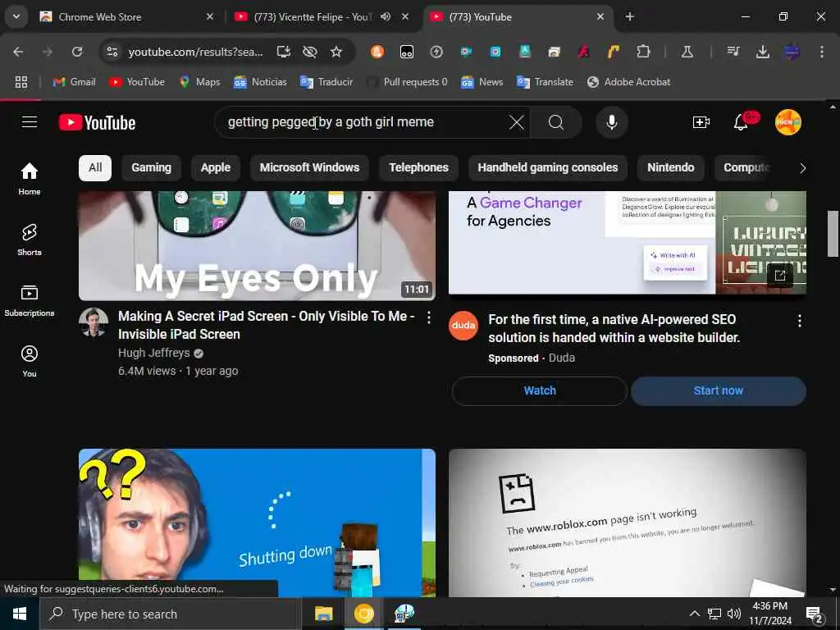840x630 pixels.
Task: Open Hugh Jeffreys channel name link
Action: click(153, 353)
